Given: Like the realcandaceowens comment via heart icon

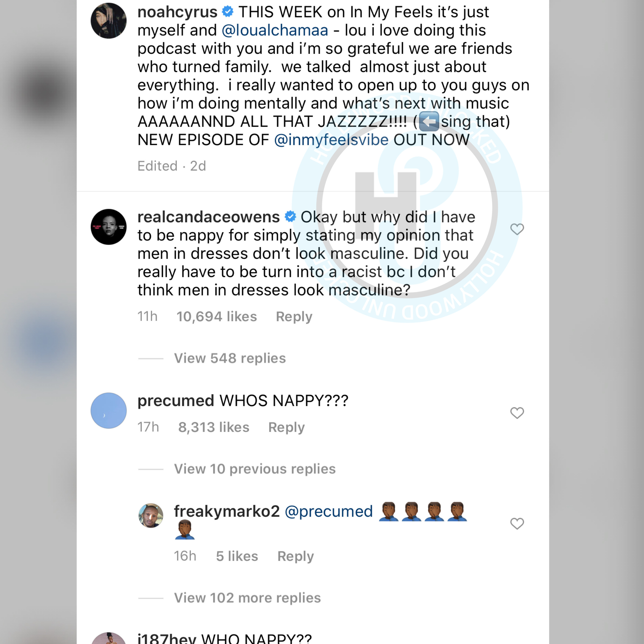Looking at the screenshot, I should click(517, 229).
